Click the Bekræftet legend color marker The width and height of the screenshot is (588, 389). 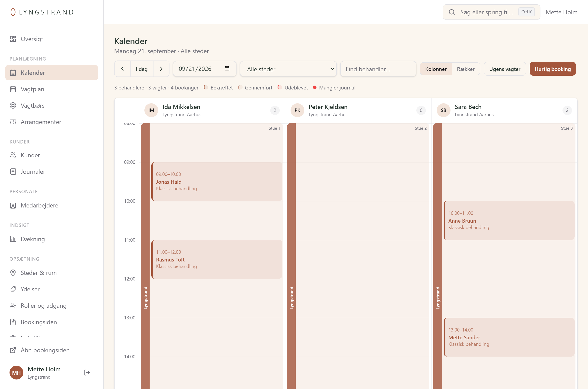[x=206, y=87]
